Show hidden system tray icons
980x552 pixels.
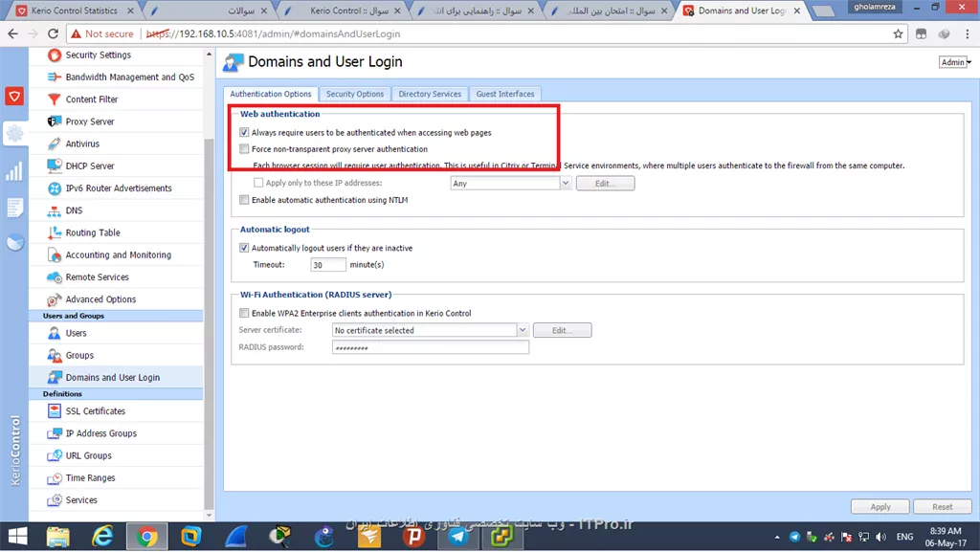tap(777, 537)
